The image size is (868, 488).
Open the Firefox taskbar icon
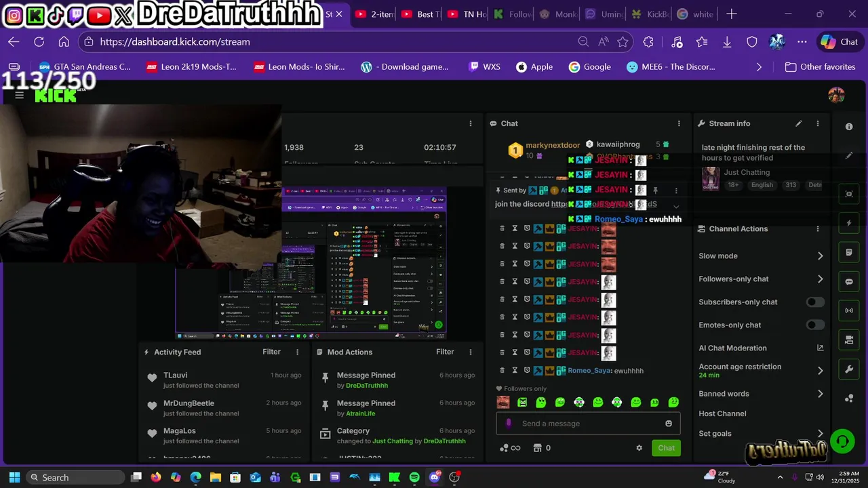click(x=156, y=477)
